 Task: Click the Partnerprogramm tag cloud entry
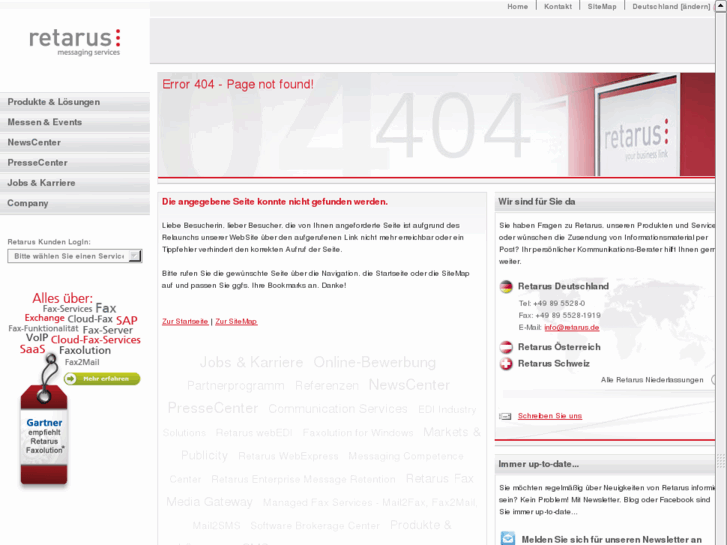tap(236, 386)
